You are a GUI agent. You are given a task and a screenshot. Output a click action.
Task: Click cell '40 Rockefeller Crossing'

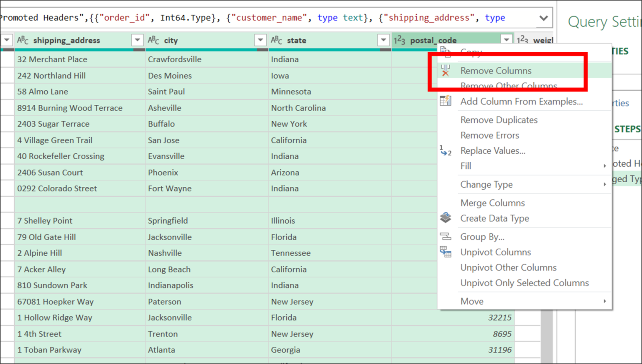(80, 156)
